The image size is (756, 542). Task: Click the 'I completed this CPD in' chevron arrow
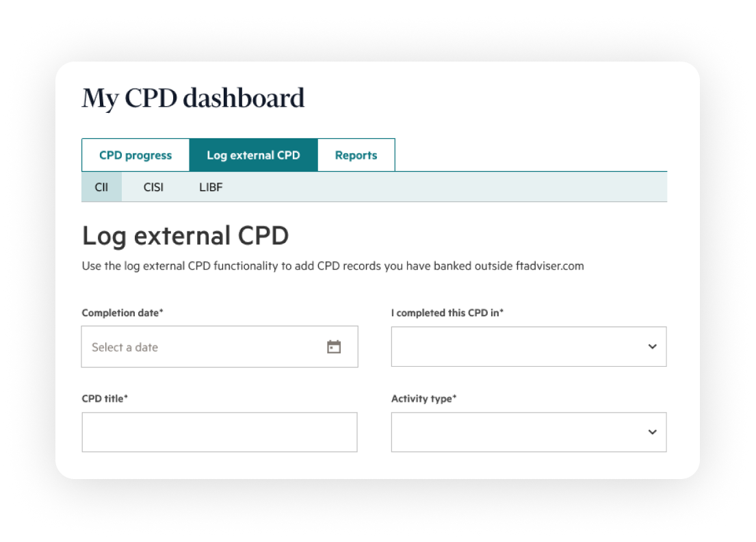pos(652,346)
